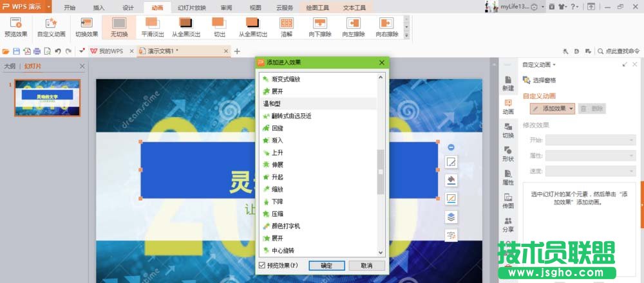Screen dimensions: 644x283
Task: Click the blue minus collapse floating button
Action: 451,147
